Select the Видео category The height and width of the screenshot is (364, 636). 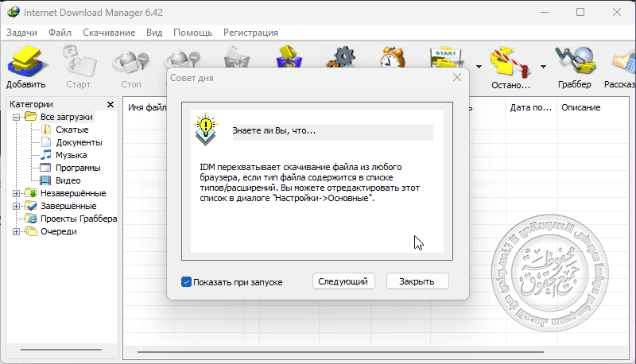[68, 180]
